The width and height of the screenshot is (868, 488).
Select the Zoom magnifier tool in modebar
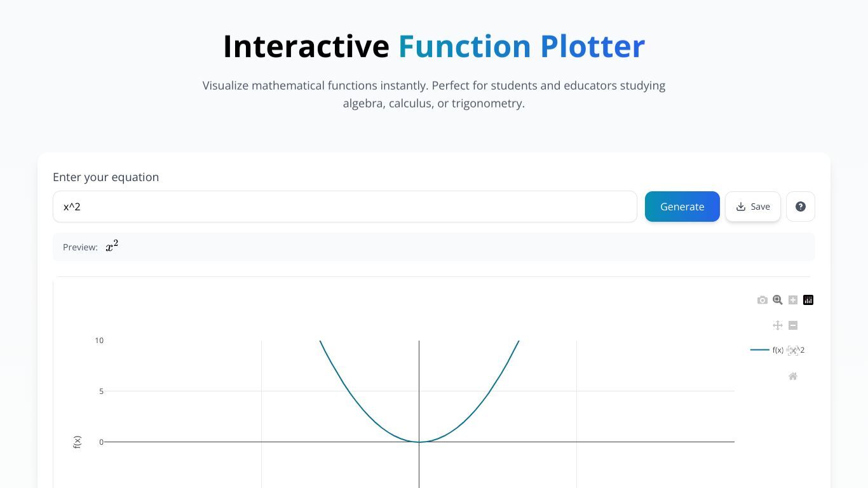point(778,300)
